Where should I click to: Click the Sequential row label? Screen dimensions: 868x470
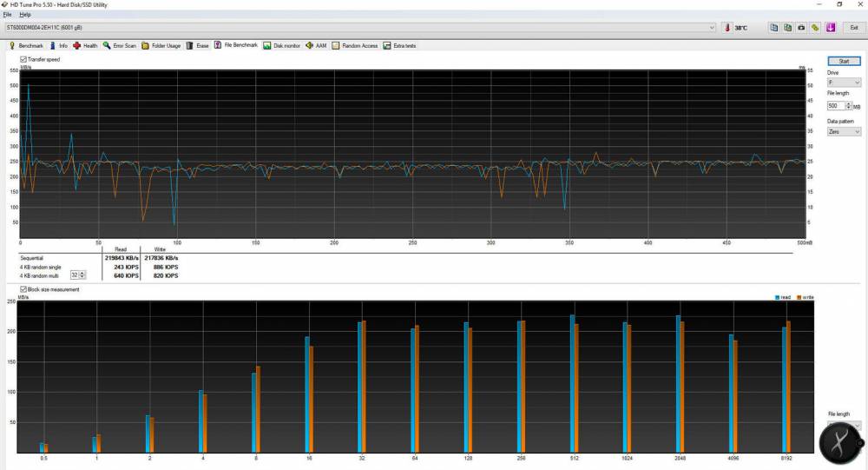tap(31, 258)
